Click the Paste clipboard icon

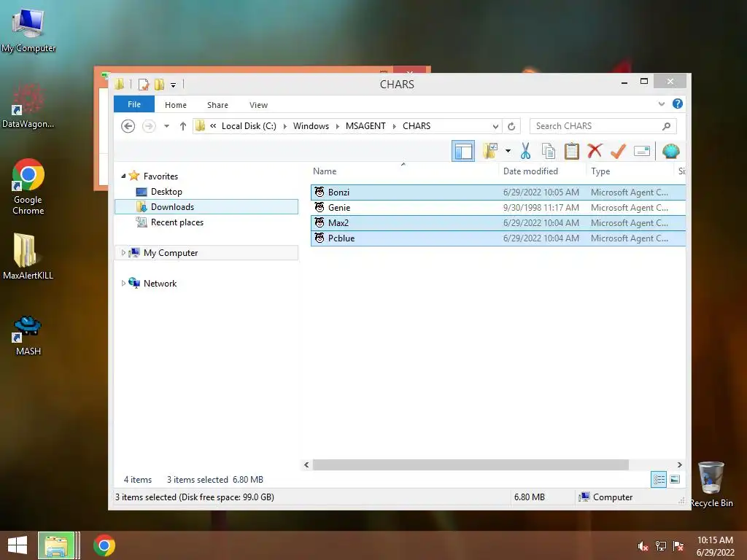click(572, 151)
